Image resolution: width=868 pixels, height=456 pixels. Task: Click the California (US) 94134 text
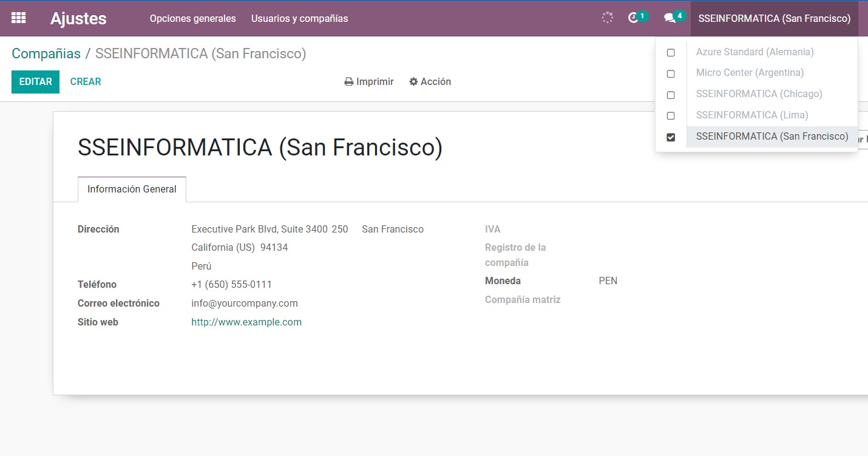(240, 247)
